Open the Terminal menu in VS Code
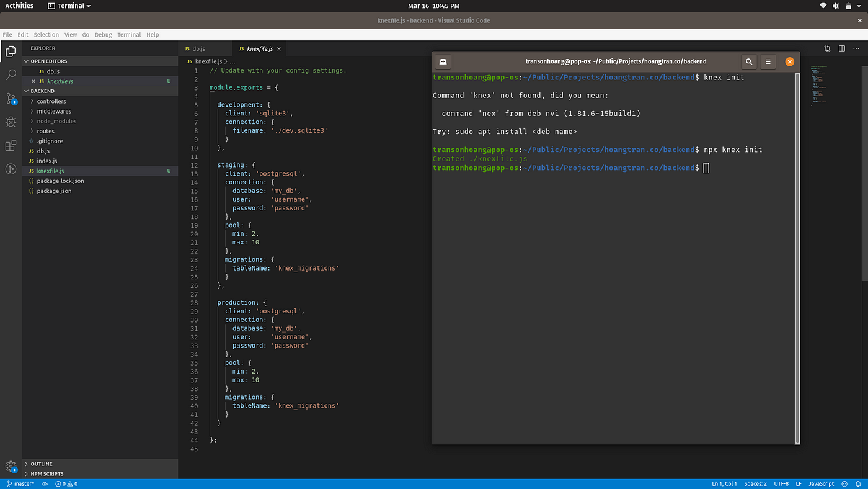Viewport: 868px width, 489px height. coord(129,35)
